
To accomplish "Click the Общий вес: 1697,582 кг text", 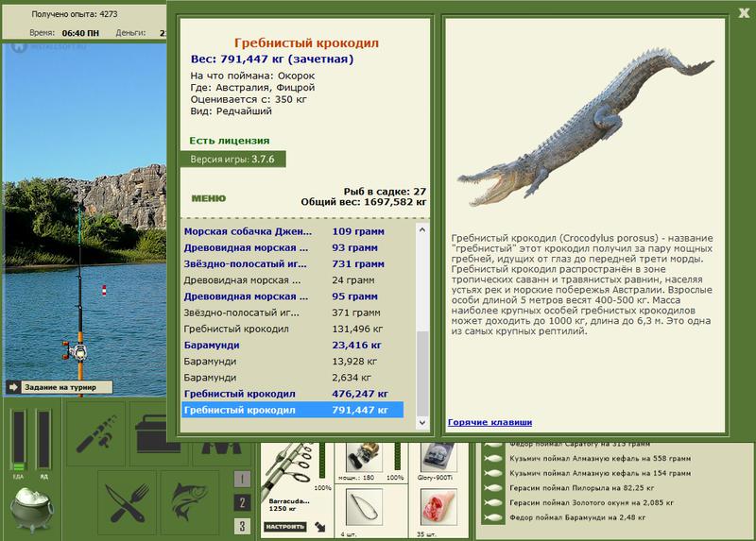I will point(364,202).
